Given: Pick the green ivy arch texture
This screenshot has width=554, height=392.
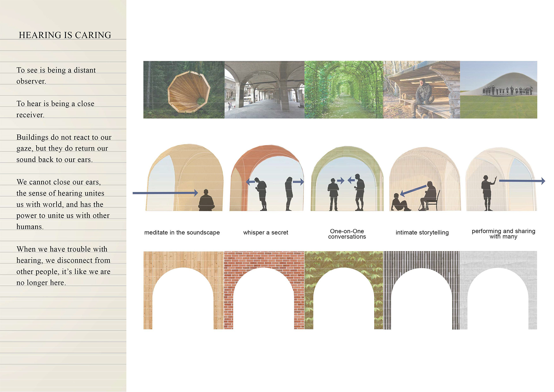Looking at the screenshot, I should pos(343,259).
